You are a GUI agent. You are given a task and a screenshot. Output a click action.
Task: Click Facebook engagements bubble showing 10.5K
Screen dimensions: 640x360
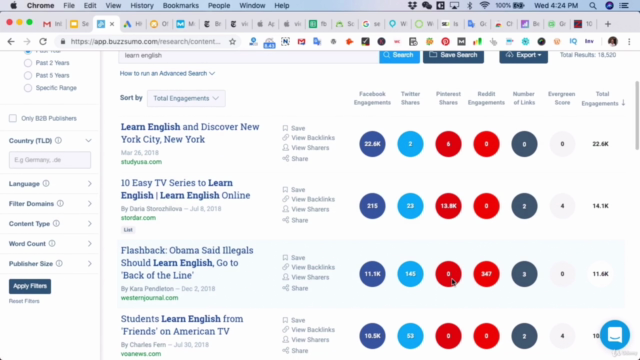pos(372,336)
